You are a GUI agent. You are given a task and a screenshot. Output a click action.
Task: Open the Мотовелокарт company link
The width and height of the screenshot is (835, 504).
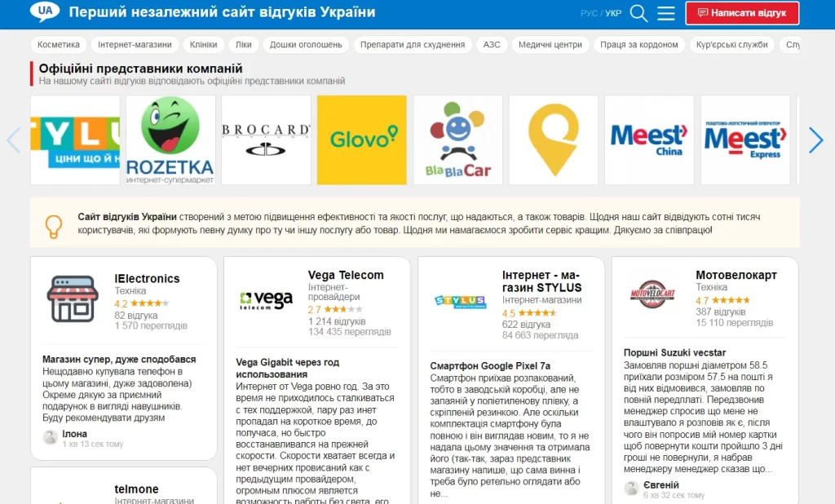click(736, 275)
